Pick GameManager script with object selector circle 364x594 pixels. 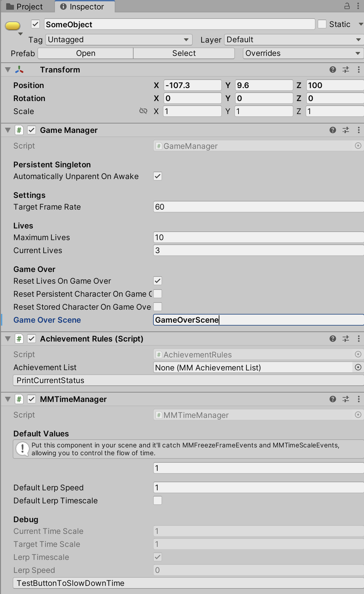[358, 146]
